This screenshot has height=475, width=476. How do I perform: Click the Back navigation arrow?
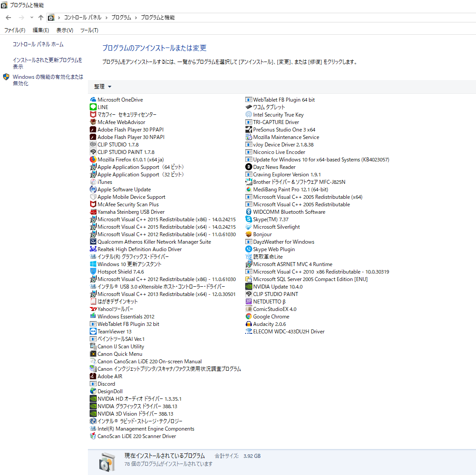(x=8, y=18)
